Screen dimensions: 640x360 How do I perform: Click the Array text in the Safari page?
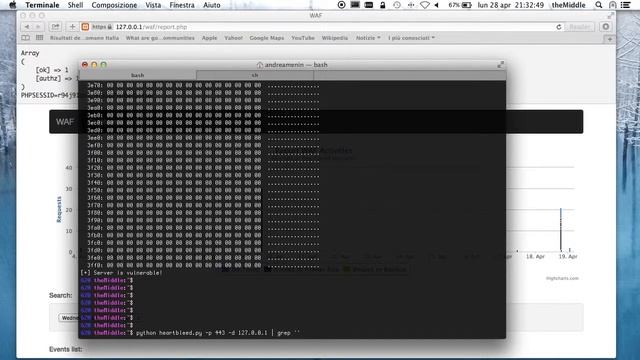(x=30, y=53)
